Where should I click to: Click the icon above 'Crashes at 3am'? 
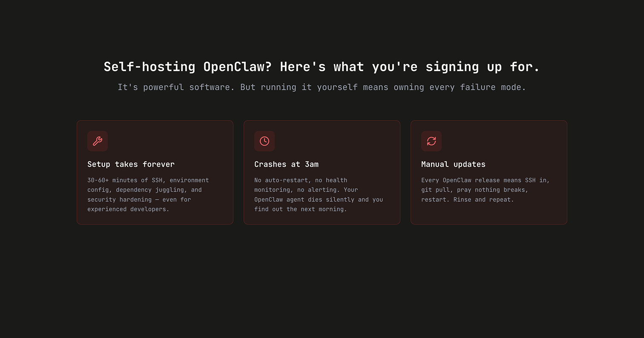[264, 141]
